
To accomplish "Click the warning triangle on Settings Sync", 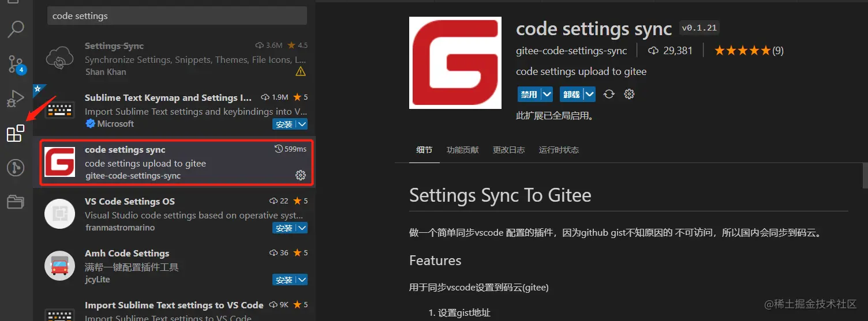I will coord(301,72).
